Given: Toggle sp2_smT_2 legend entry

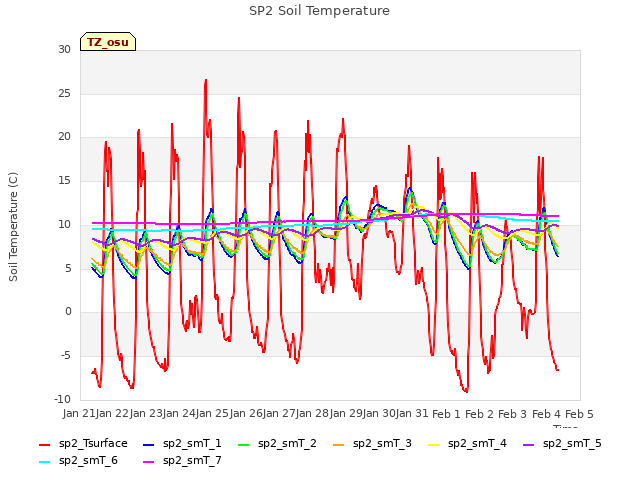Looking at the screenshot, I should tap(277, 443).
